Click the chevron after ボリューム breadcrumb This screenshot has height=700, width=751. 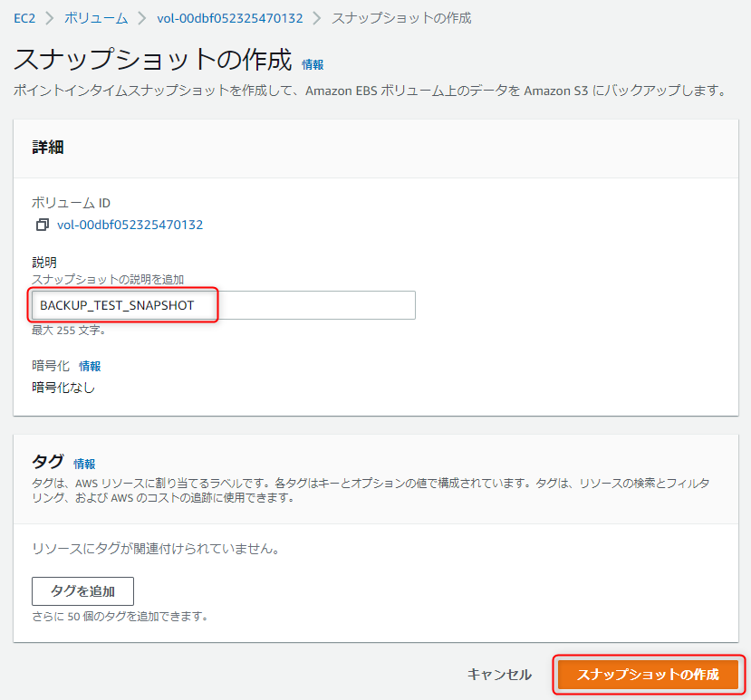[x=142, y=19]
